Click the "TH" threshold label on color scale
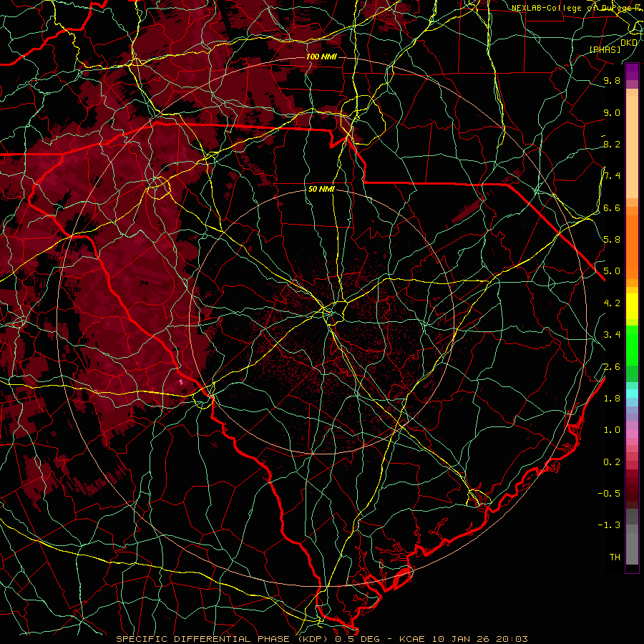The image size is (644, 644). 615,557
